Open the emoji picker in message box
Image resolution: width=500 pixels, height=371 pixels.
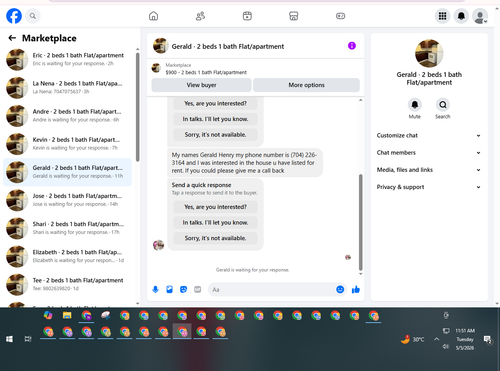340,289
